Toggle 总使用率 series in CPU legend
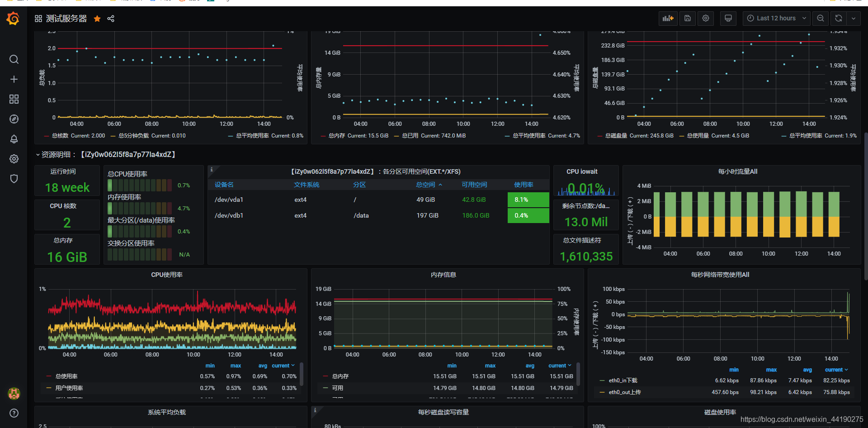This screenshot has height=428, width=868. pyautogui.click(x=66, y=376)
